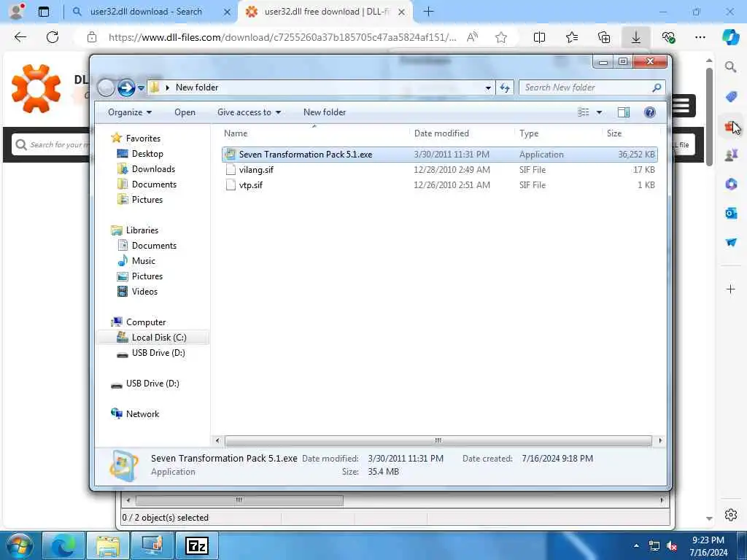
Task: Open Downloads under Favorites
Action: pos(153,169)
